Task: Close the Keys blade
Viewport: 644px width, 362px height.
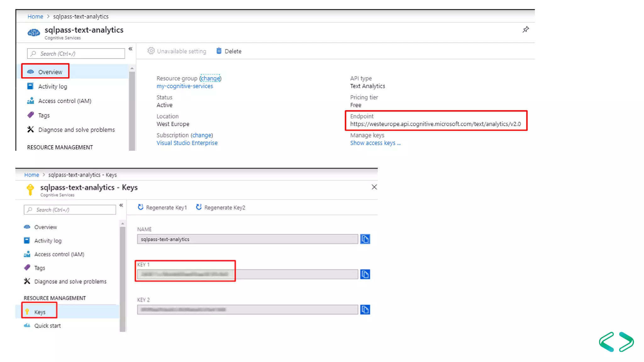Action: (374, 187)
